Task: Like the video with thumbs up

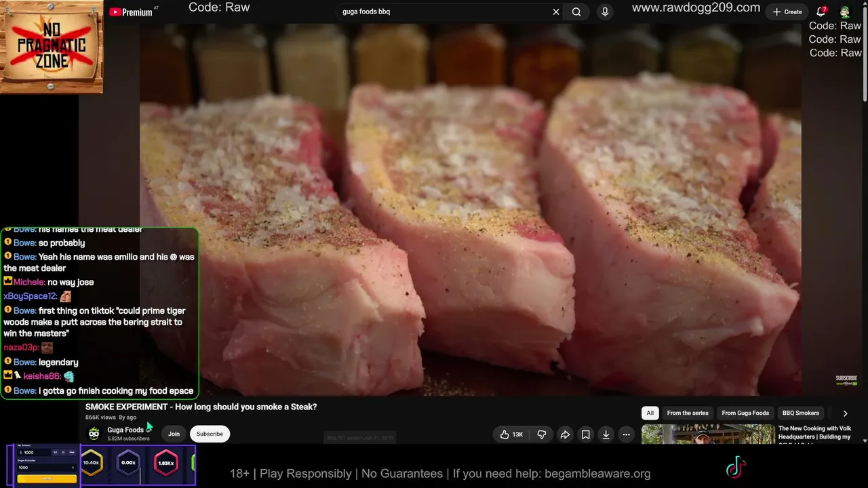Action: (x=511, y=434)
